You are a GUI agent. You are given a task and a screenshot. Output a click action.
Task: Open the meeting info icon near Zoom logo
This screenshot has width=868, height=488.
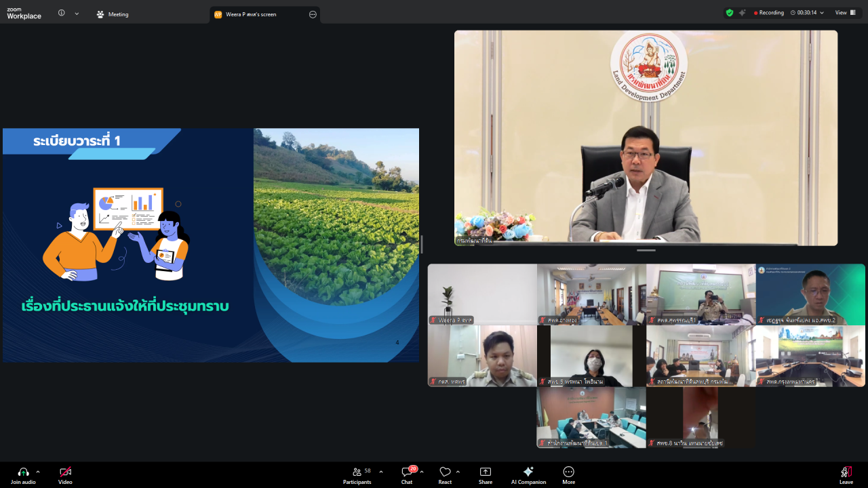click(x=62, y=13)
